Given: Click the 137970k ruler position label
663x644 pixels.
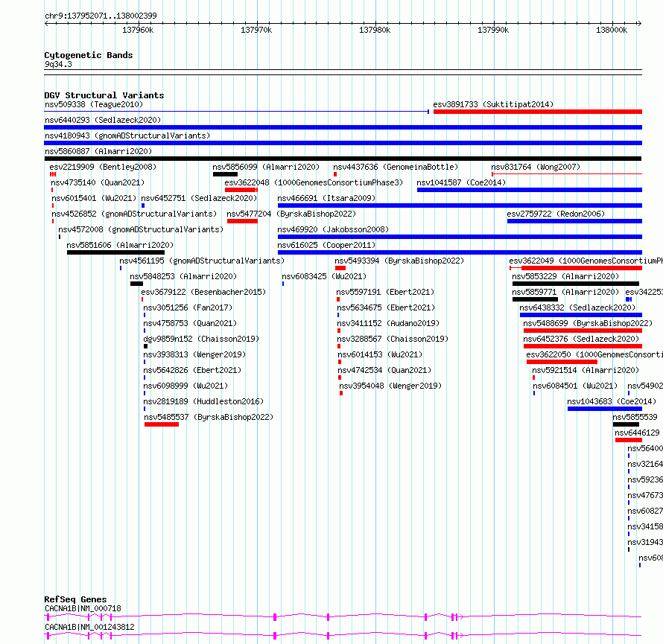Looking at the screenshot, I should coord(256,30).
